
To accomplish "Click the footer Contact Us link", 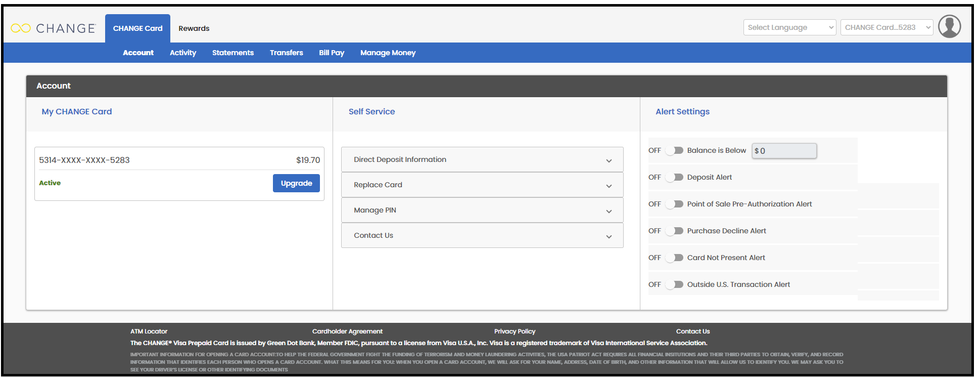I will (693, 331).
